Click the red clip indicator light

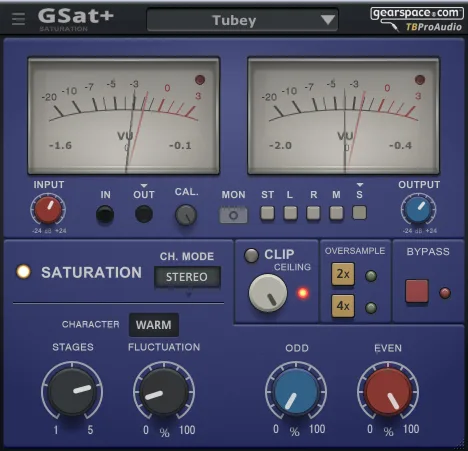click(303, 293)
